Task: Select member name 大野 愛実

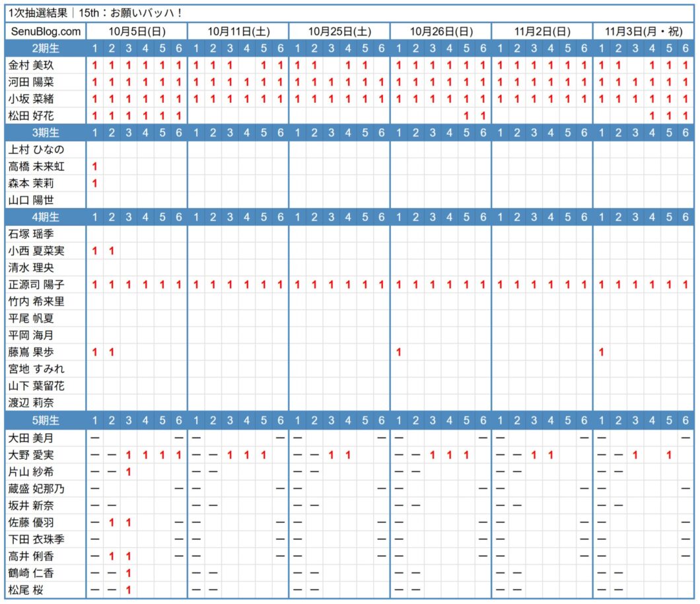Action: pos(31,455)
